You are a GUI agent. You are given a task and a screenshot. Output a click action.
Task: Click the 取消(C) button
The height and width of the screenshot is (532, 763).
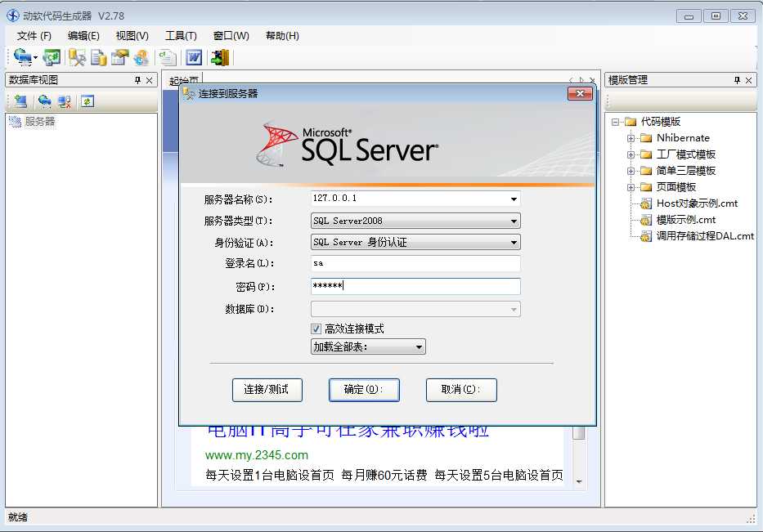coord(461,390)
